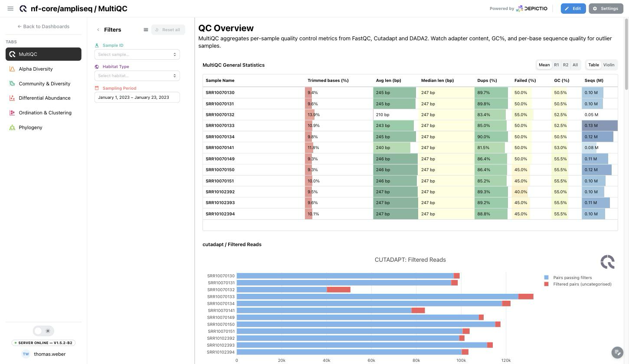
Task: Open the chat bubble icon at bottom right
Action: point(617,352)
